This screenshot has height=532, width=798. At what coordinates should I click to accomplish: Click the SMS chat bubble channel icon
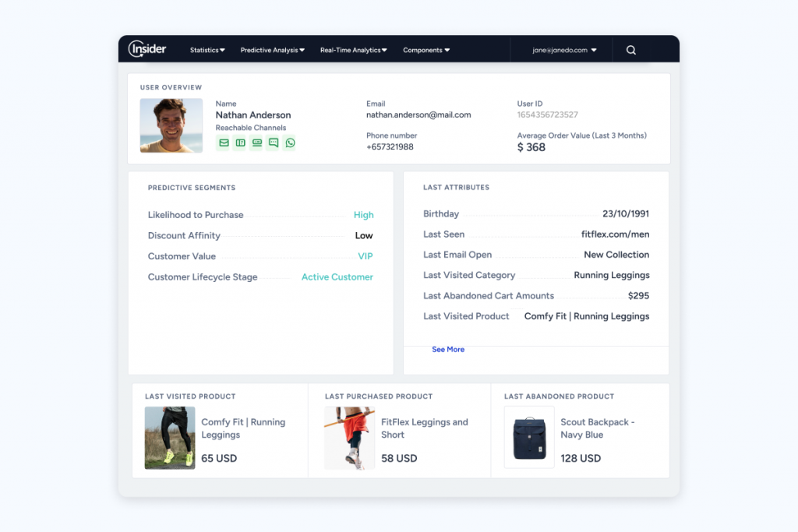point(273,143)
